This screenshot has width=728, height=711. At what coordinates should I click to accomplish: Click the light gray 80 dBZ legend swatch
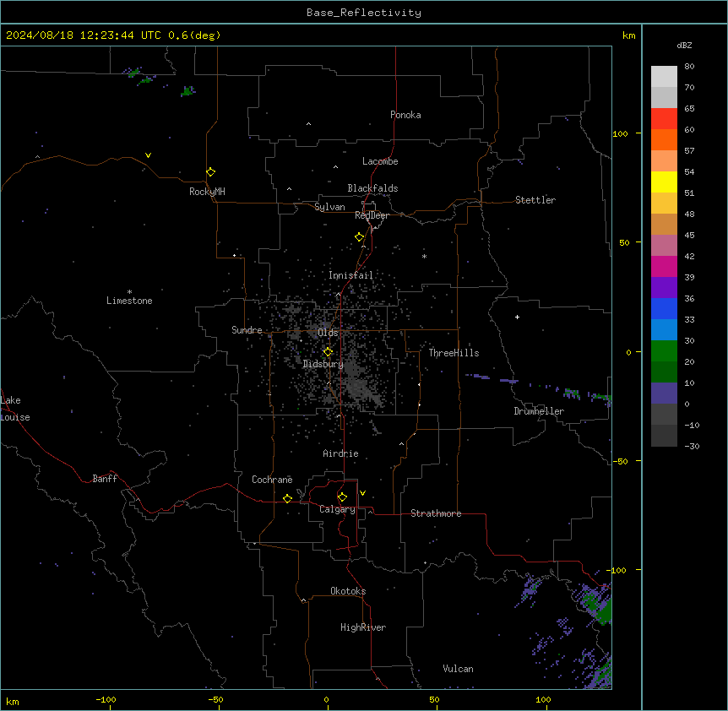(x=664, y=77)
